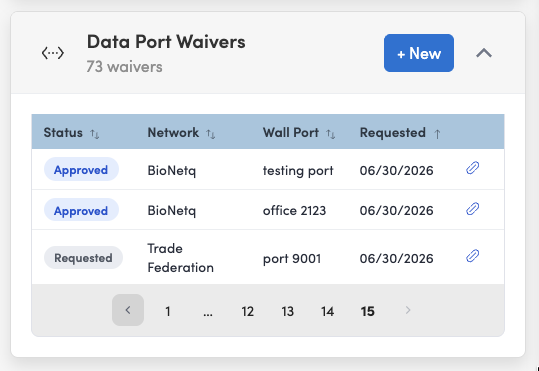This screenshot has height=371, width=539.
Task: Jump to page 14
Action: click(327, 312)
